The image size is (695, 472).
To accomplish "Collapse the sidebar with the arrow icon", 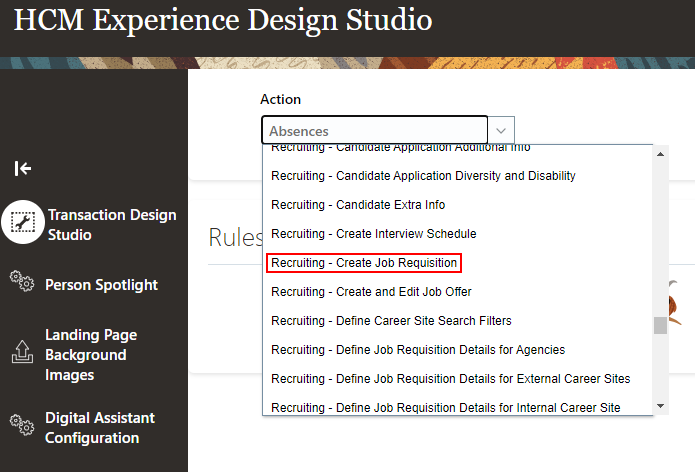I will 22,168.
